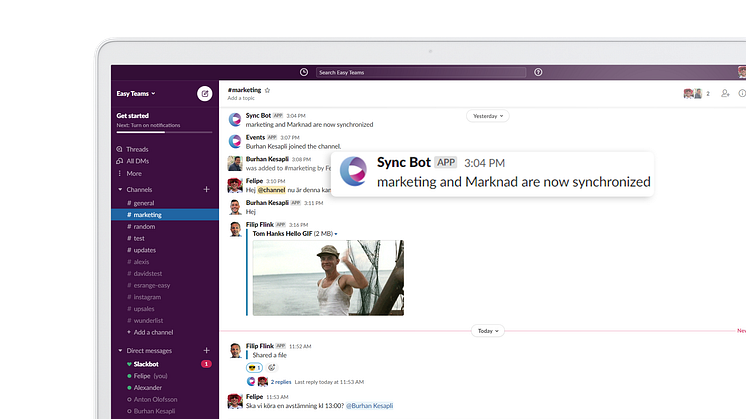Click the sunglasses emoji reaction

(x=255, y=368)
